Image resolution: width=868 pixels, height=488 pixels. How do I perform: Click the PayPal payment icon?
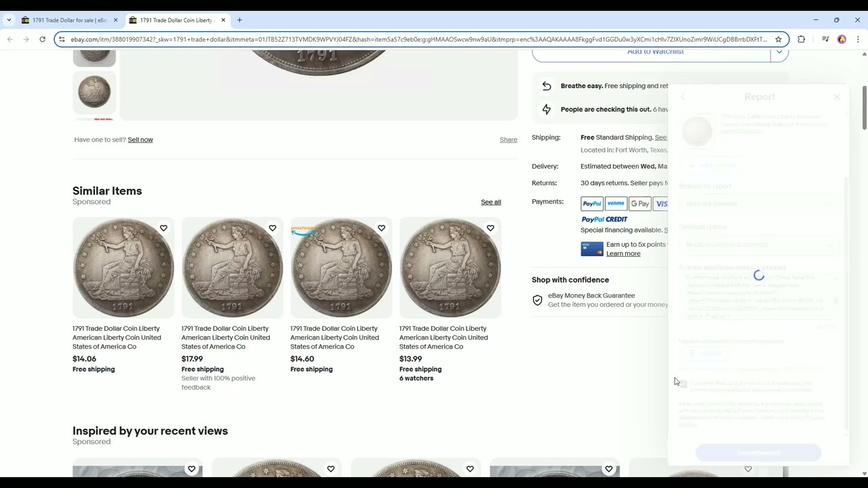(x=592, y=203)
